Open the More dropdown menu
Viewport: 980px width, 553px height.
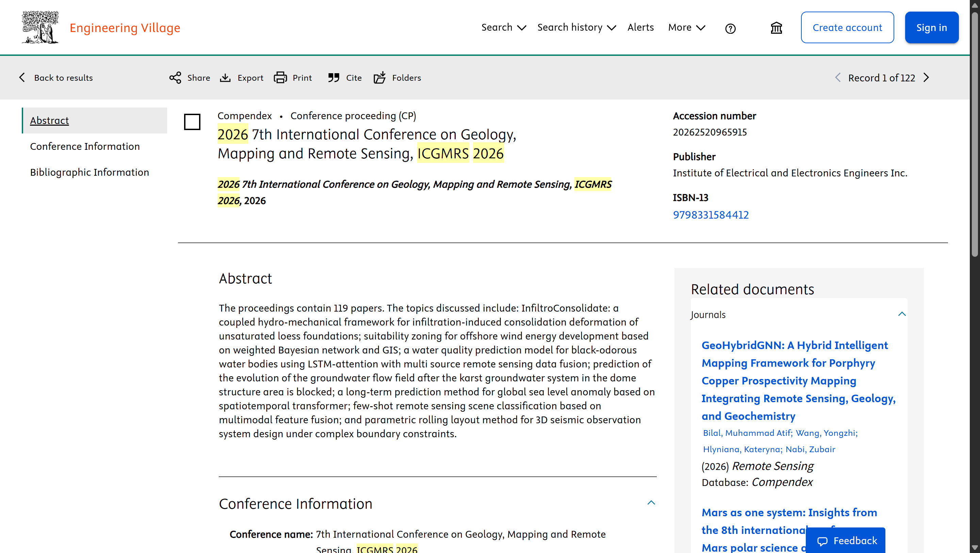687,27
